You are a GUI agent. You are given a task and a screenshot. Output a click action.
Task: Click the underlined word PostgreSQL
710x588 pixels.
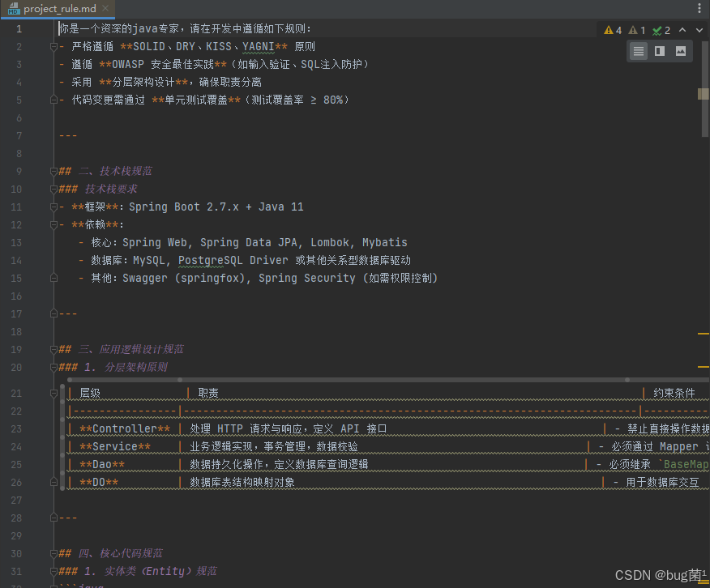coord(210,261)
